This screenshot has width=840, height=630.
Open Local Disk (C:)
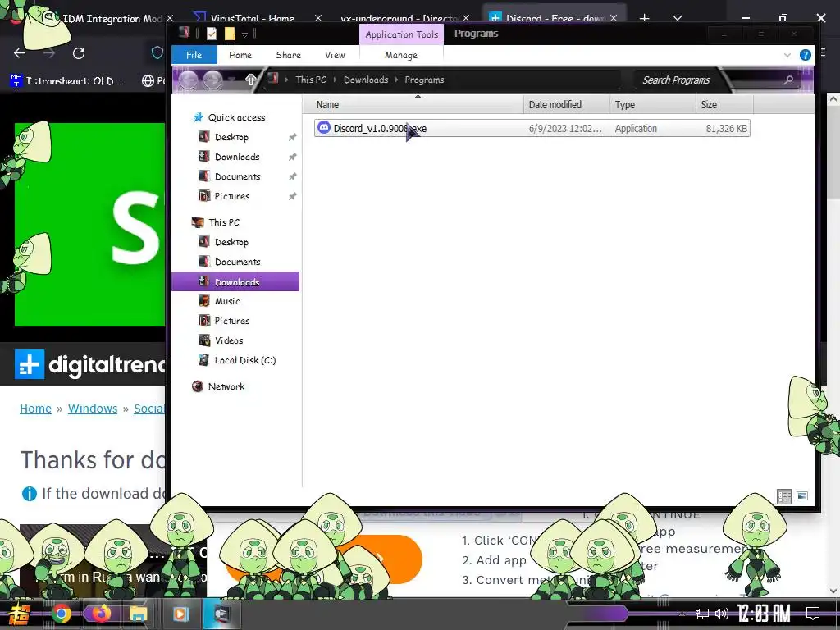point(244,361)
